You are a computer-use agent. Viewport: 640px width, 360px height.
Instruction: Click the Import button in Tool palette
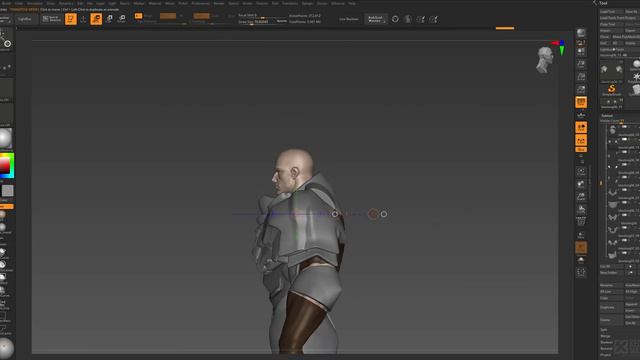tap(611, 31)
